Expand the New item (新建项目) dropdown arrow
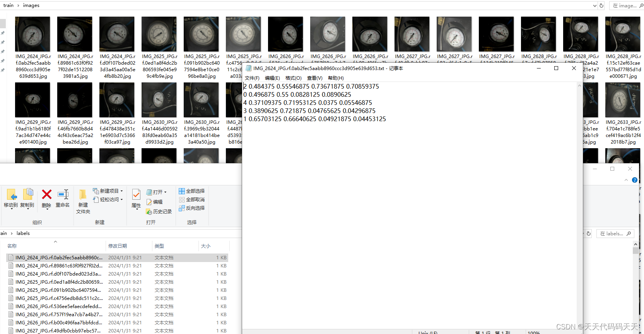The height and width of the screenshot is (334, 644). tap(121, 191)
